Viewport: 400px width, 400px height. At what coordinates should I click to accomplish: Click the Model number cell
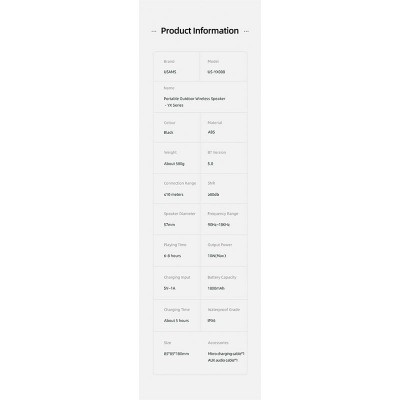(223, 67)
